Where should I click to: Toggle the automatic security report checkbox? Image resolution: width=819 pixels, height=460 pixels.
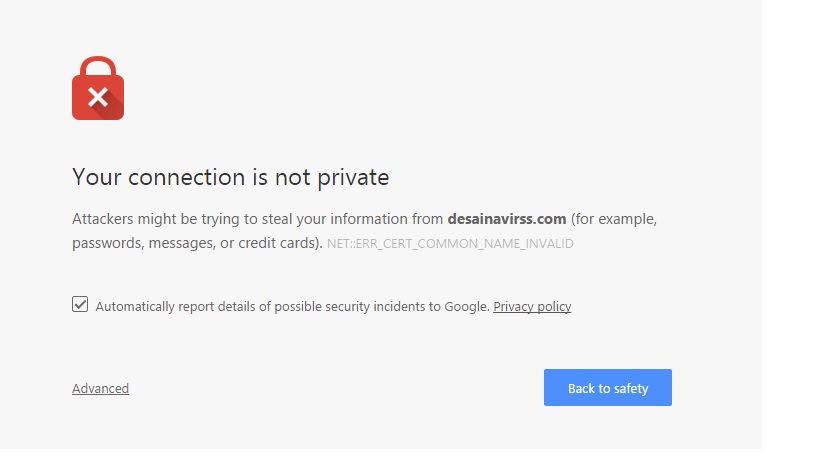80,305
